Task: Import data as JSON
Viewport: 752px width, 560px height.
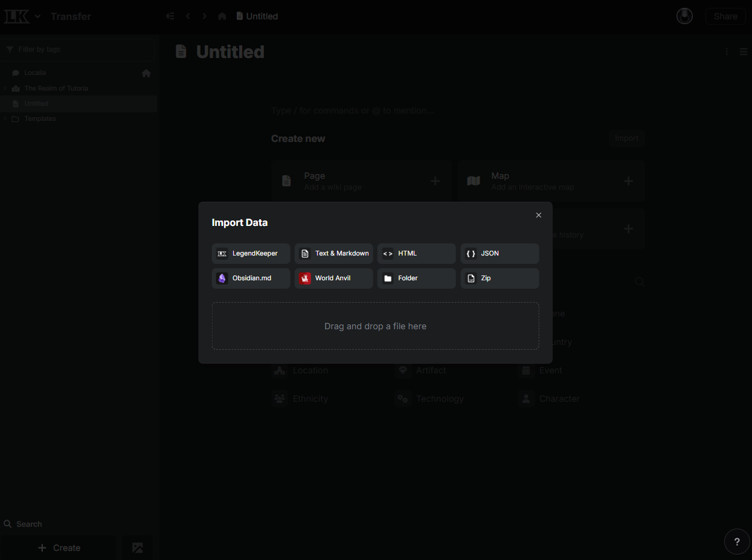Action: pyautogui.click(x=500, y=253)
